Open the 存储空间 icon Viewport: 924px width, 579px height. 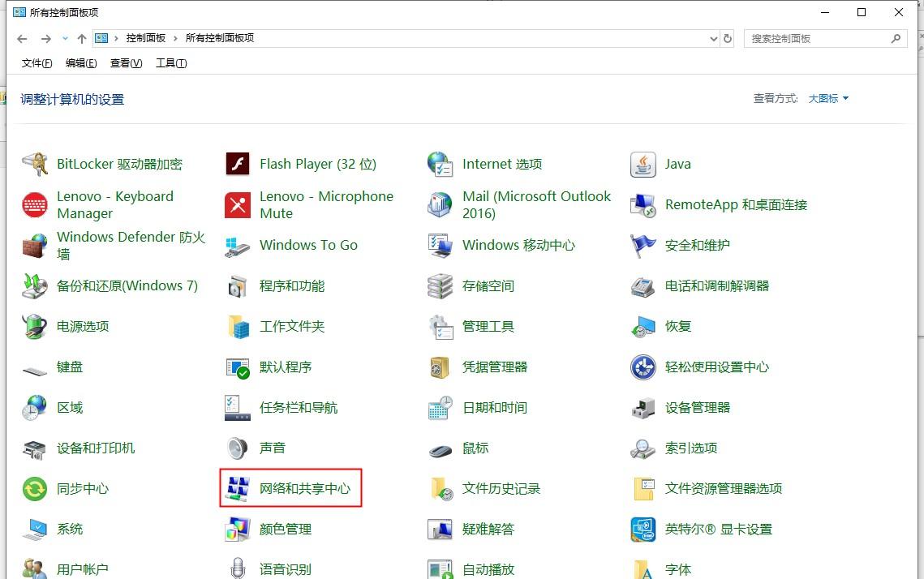pyautogui.click(x=441, y=285)
